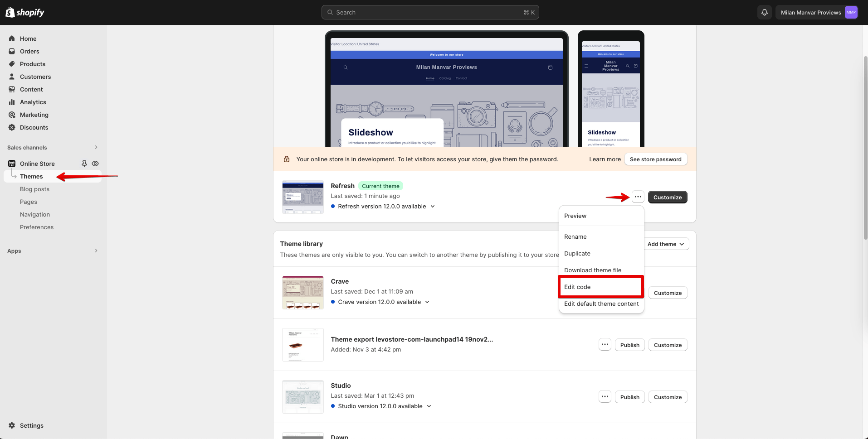Customize the Theme export theme
Viewport: 868px width, 439px height.
[668, 345]
